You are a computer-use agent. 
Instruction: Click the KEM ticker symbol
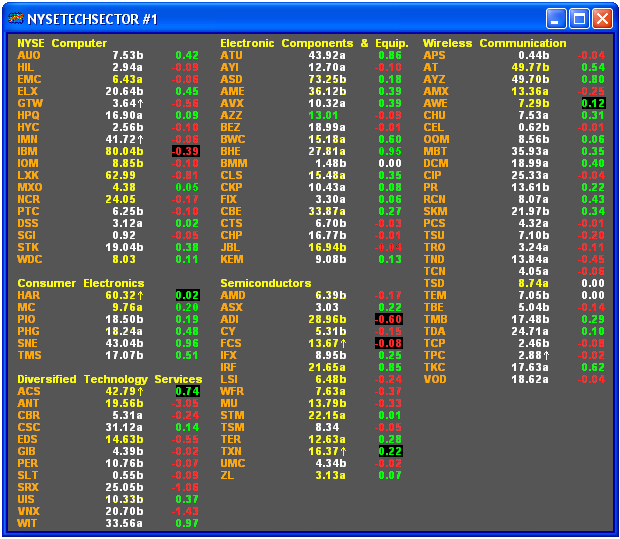pos(232,259)
